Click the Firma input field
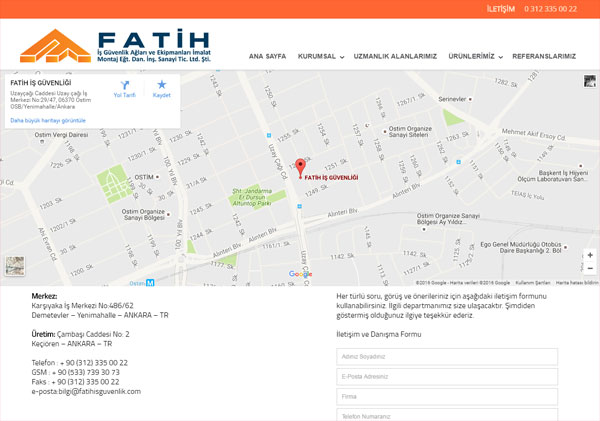Viewport: 600px width, 421px height. point(447,397)
